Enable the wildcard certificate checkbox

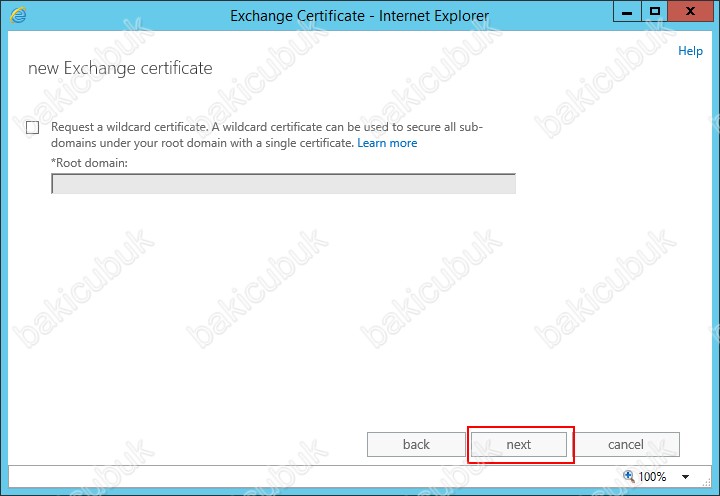point(33,127)
